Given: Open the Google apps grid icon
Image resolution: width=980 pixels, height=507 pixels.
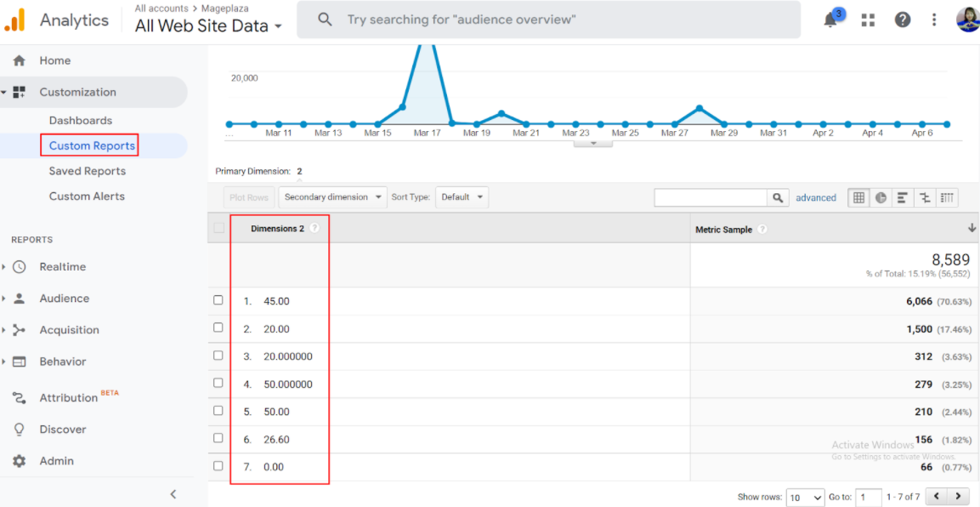Looking at the screenshot, I should [868, 20].
